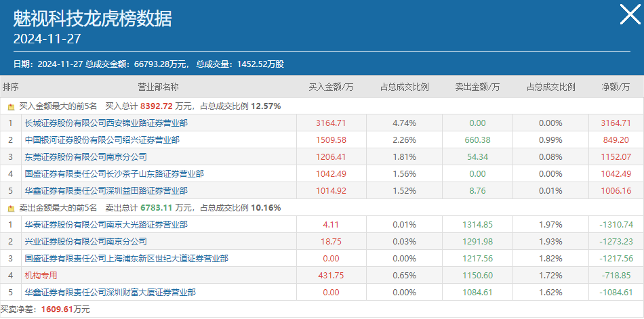Click the 买入金额/万 column header
Image resolution: width=644 pixels, height=319 pixels.
tap(331, 87)
